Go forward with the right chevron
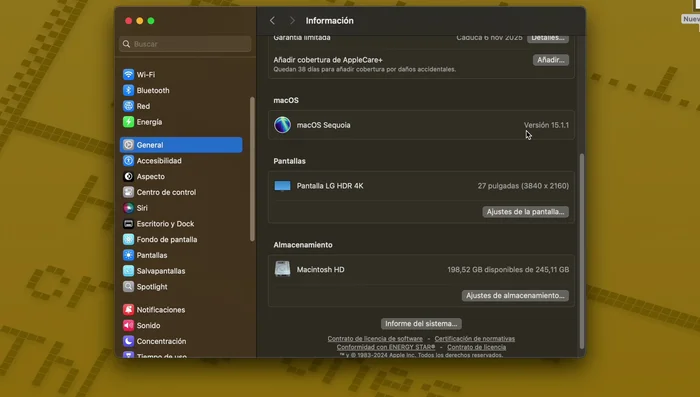700x397 pixels. [x=292, y=21]
